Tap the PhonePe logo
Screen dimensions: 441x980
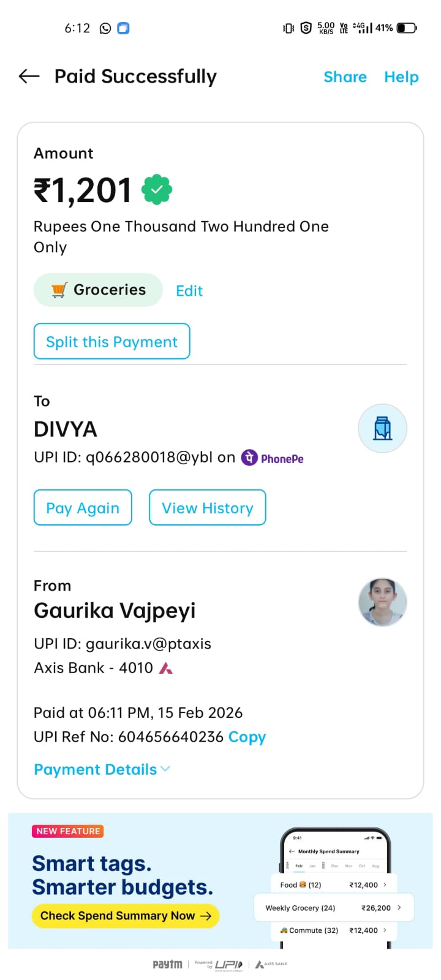(x=273, y=458)
